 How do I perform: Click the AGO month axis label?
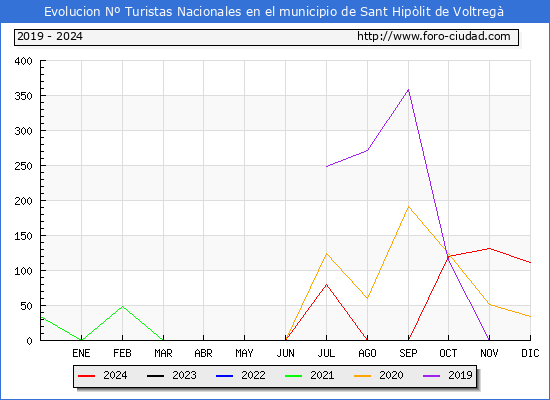[367, 353]
